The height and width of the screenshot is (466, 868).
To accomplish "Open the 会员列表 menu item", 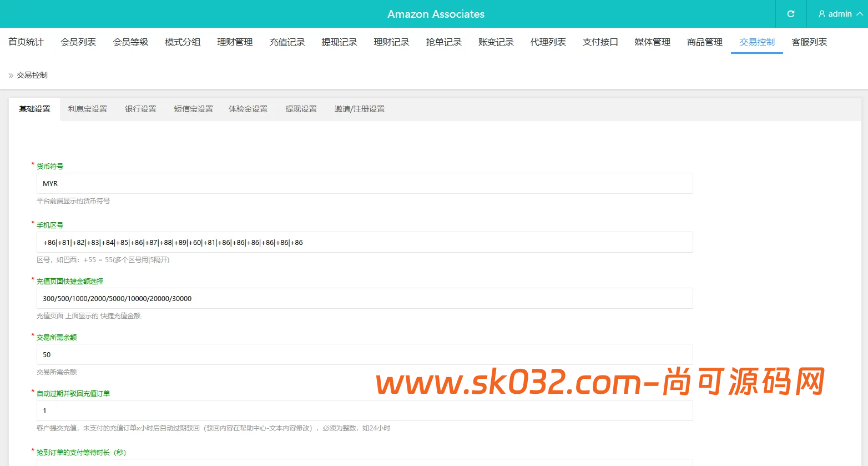I will pos(77,42).
